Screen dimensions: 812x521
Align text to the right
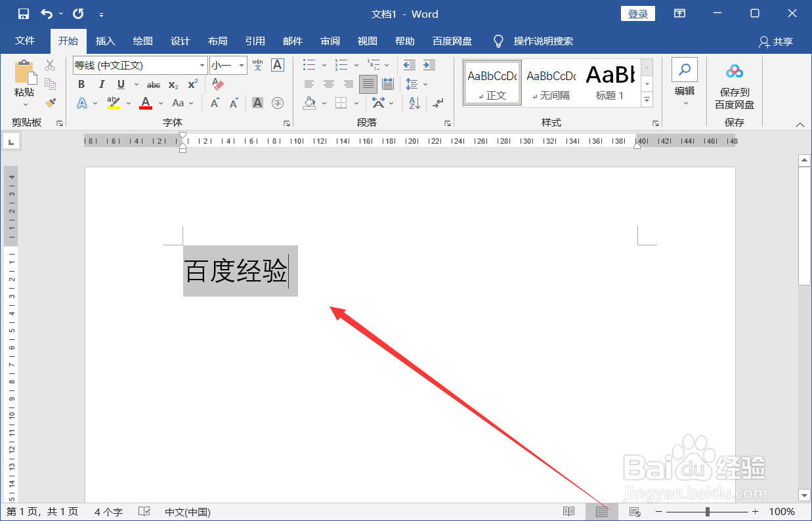[x=349, y=84]
